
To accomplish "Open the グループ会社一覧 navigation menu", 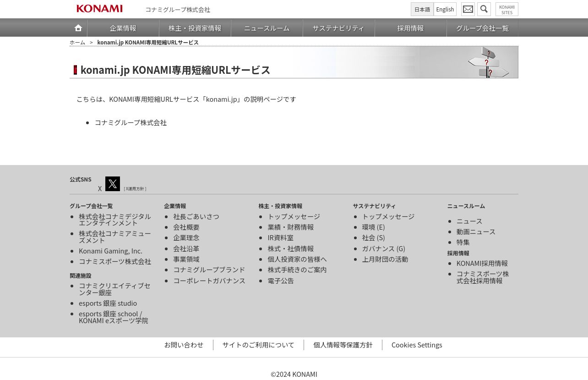I will pyautogui.click(x=483, y=28).
